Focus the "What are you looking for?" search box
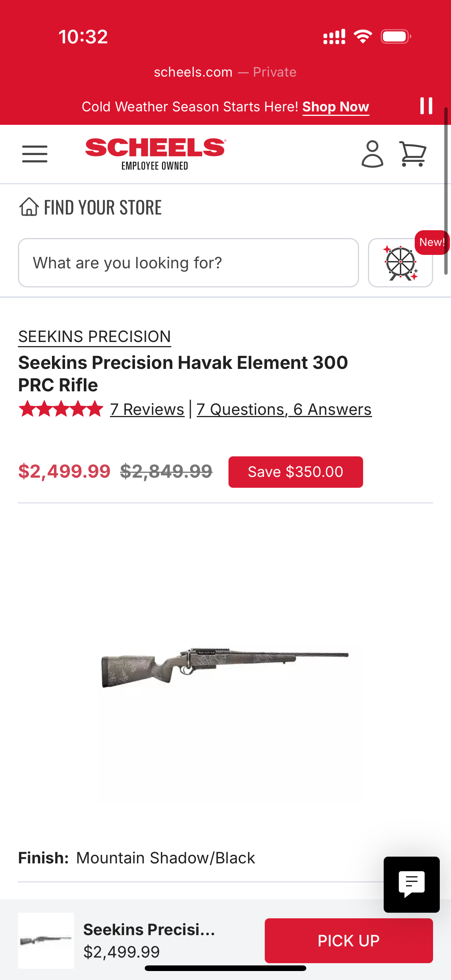The width and height of the screenshot is (451, 980). pyautogui.click(x=188, y=263)
